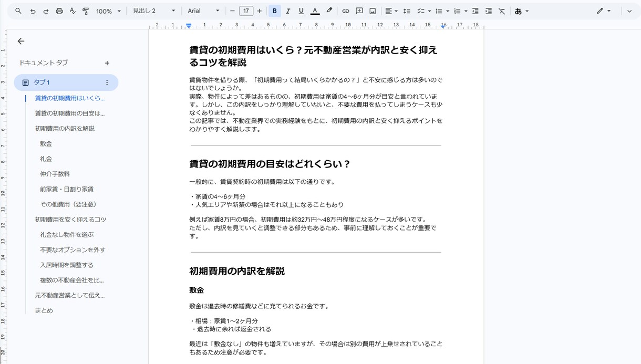
Task: Collapse the toolbar with chevron
Action: (x=629, y=11)
